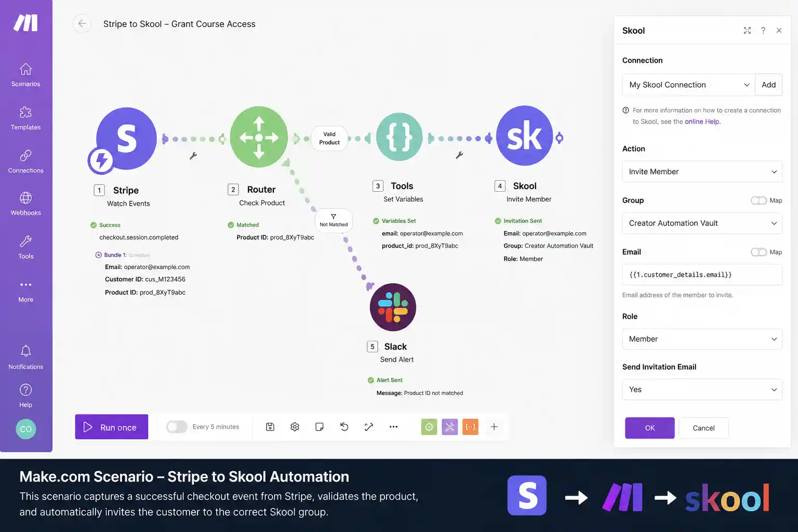
Task: Click the scenario title Stripe to Skool
Action: point(179,24)
